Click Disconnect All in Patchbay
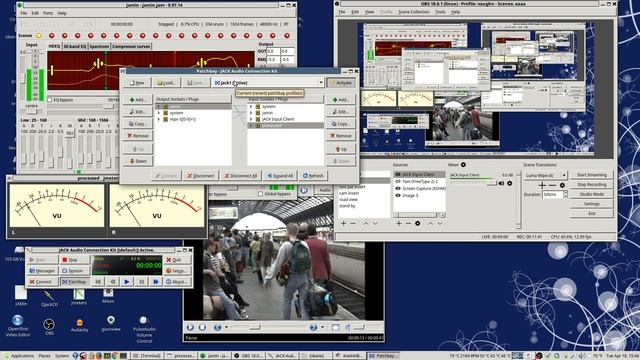 click(x=240, y=176)
